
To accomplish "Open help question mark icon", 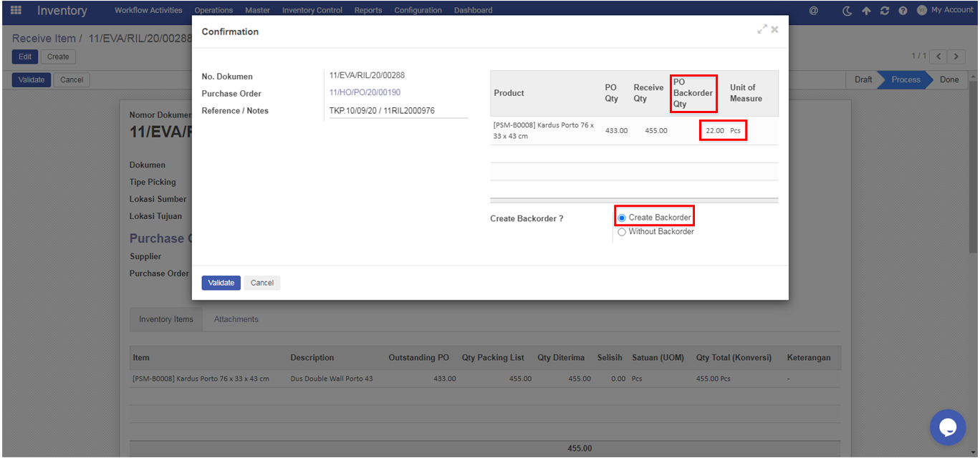I will tap(903, 11).
